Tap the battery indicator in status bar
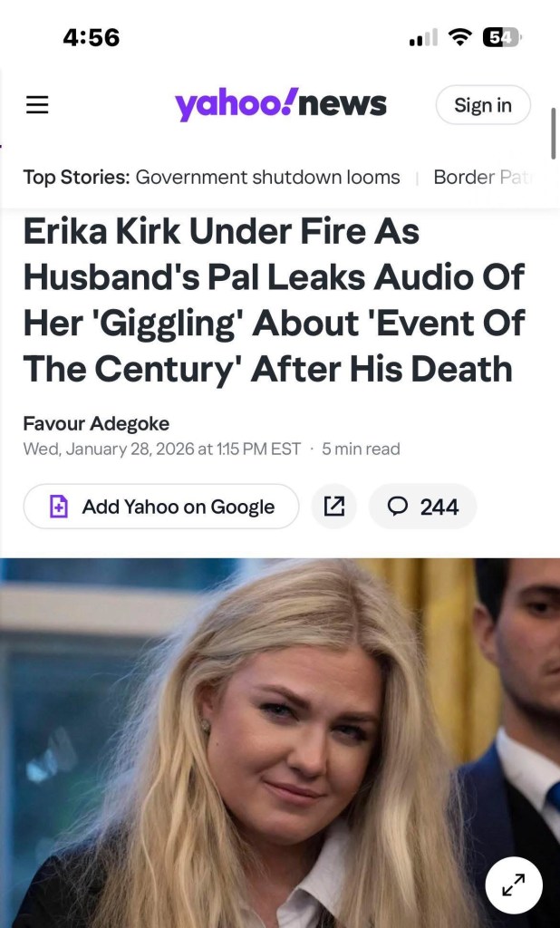This screenshot has width=560, height=928. click(501, 38)
